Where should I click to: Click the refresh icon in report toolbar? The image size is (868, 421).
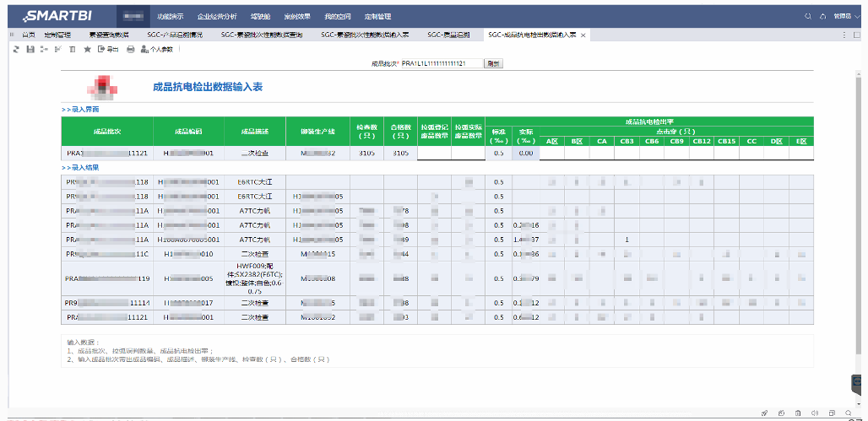15,49
